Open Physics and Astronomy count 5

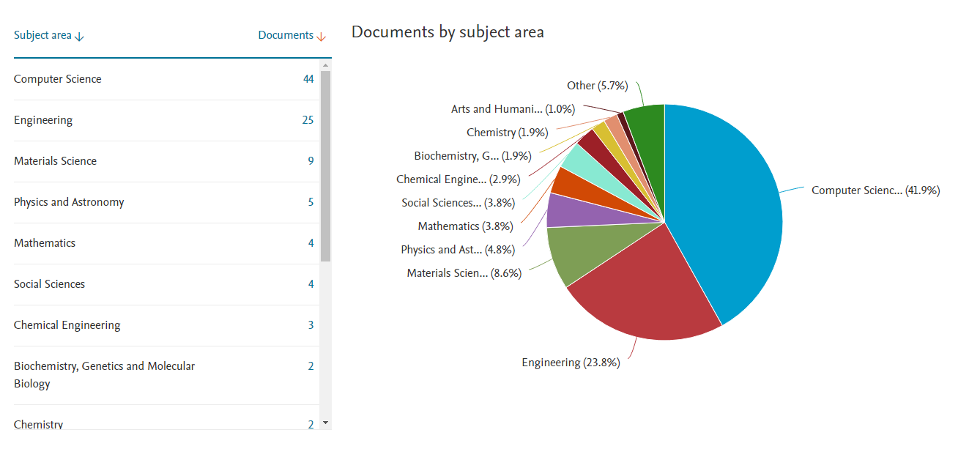pyautogui.click(x=311, y=202)
